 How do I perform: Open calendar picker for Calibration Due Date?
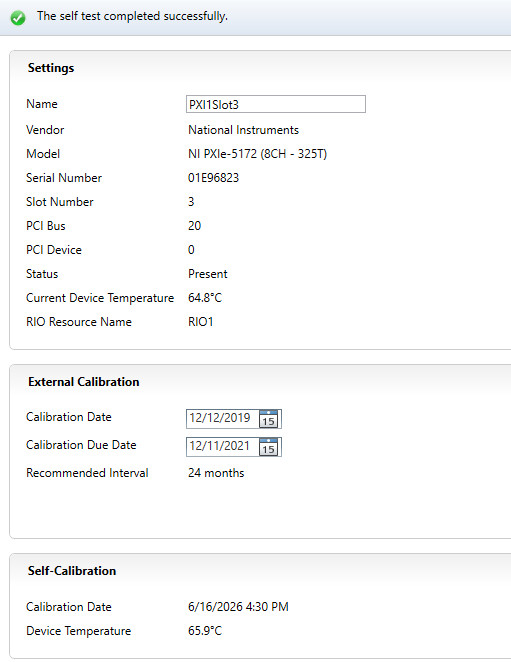[269, 447]
